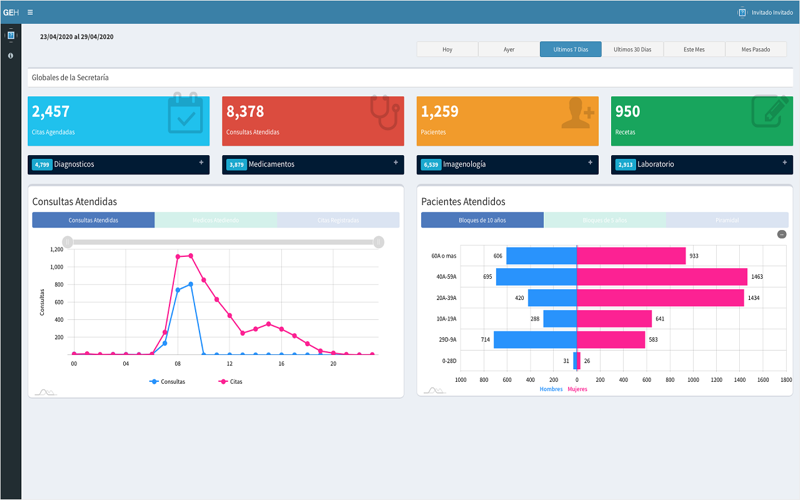The image size is (800, 500).
Task: Select the Bloques de 5 años tab
Action: click(605, 220)
